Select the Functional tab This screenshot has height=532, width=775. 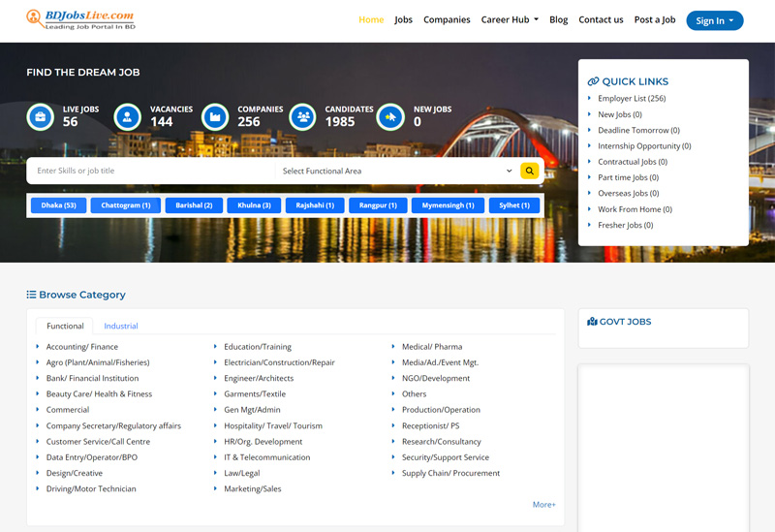point(65,326)
